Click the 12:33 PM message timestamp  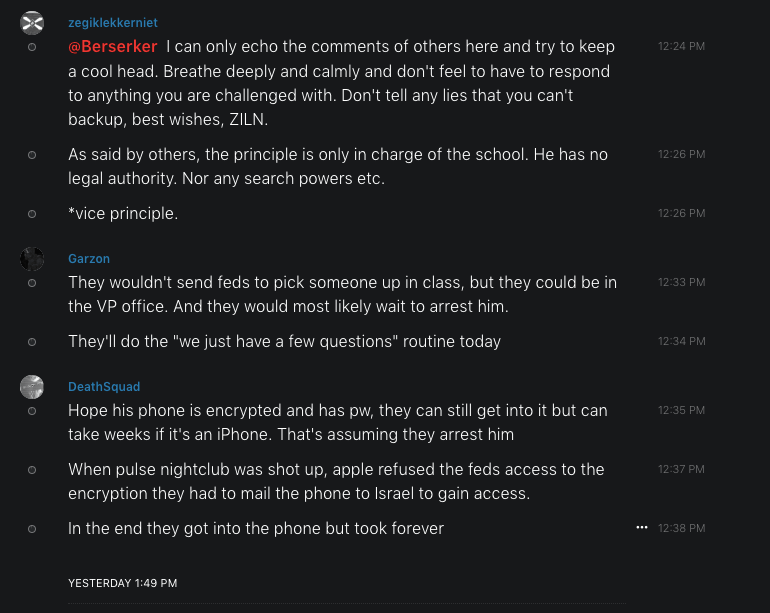[x=681, y=282]
